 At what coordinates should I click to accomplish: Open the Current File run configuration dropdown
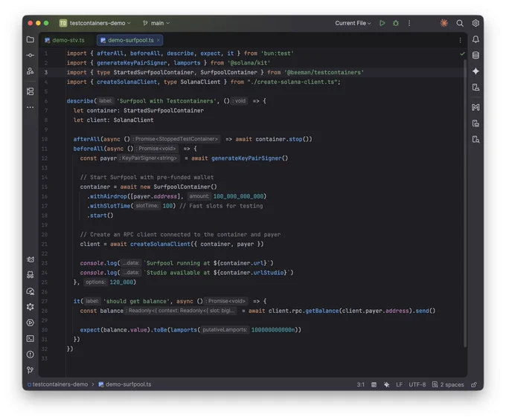pyautogui.click(x=353, y=23)
